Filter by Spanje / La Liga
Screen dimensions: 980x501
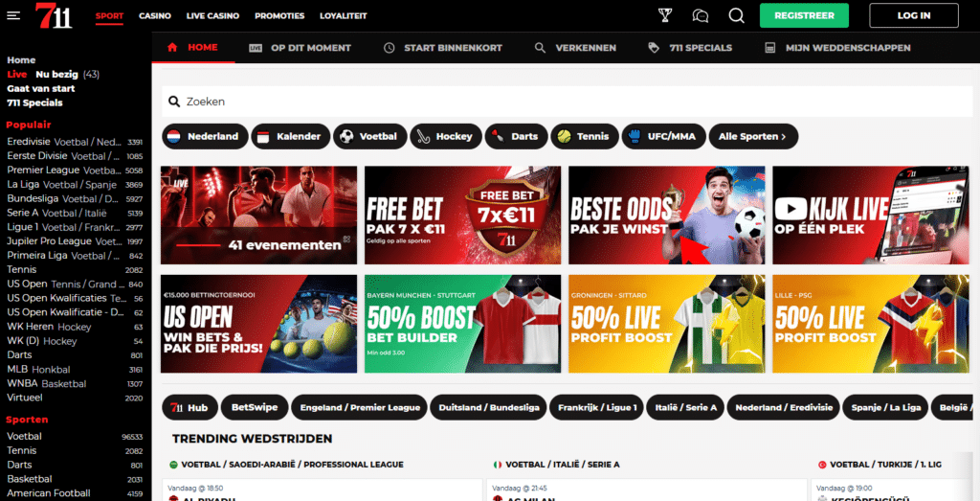(885, 408)
